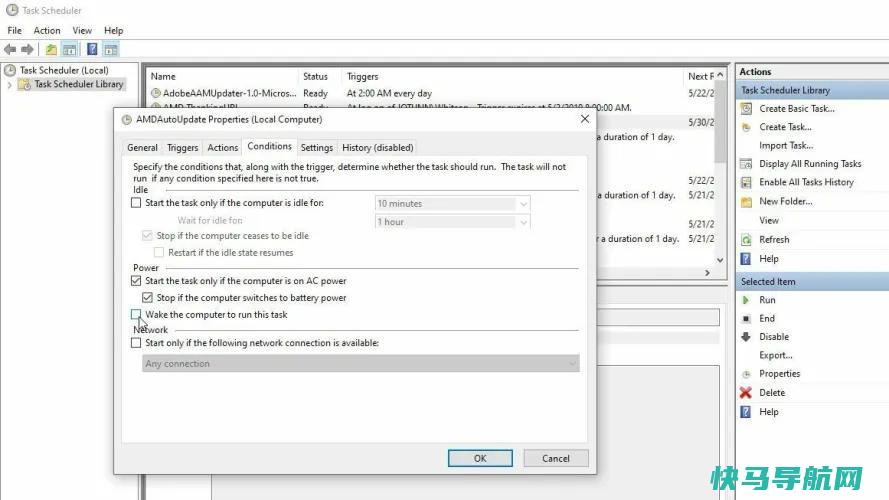Click Help icon under Selected Item
Screen dimensions: 889x500
pyautogui.click(x=746, y=412)
